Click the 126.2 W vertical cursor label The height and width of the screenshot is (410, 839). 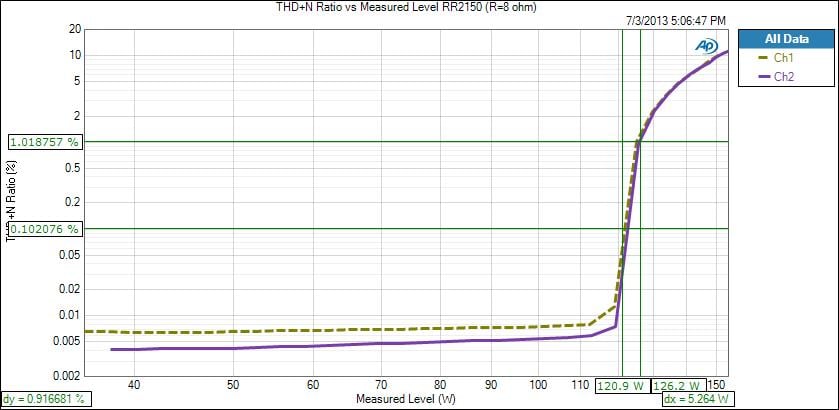coord(676,384)
